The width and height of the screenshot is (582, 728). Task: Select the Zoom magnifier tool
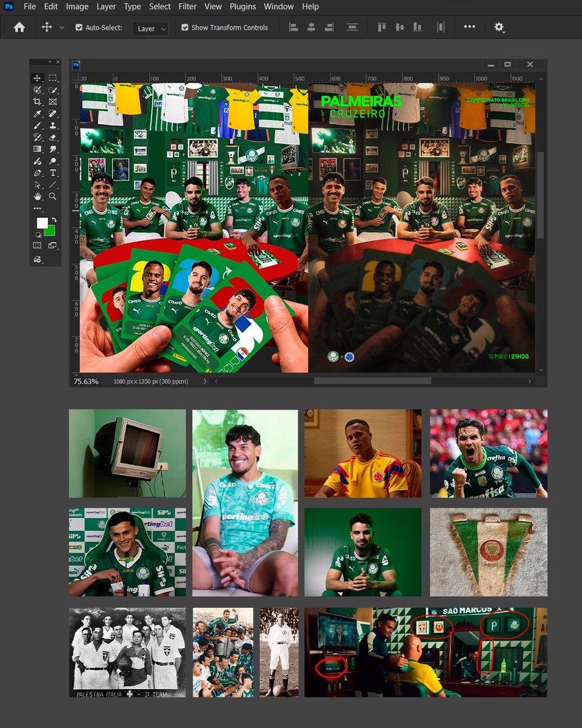coord(53,197)
